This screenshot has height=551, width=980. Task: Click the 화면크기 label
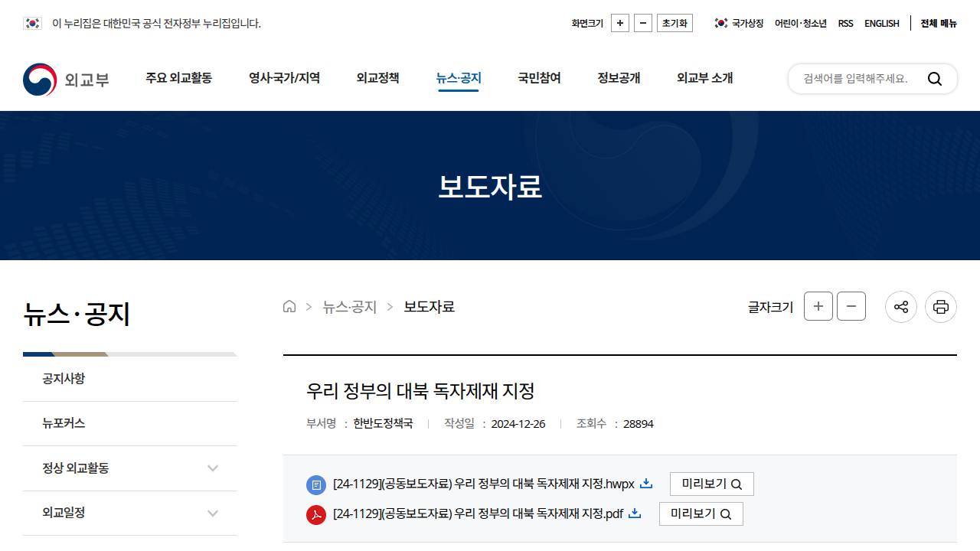pyautogui.click(x=587, y=23)
